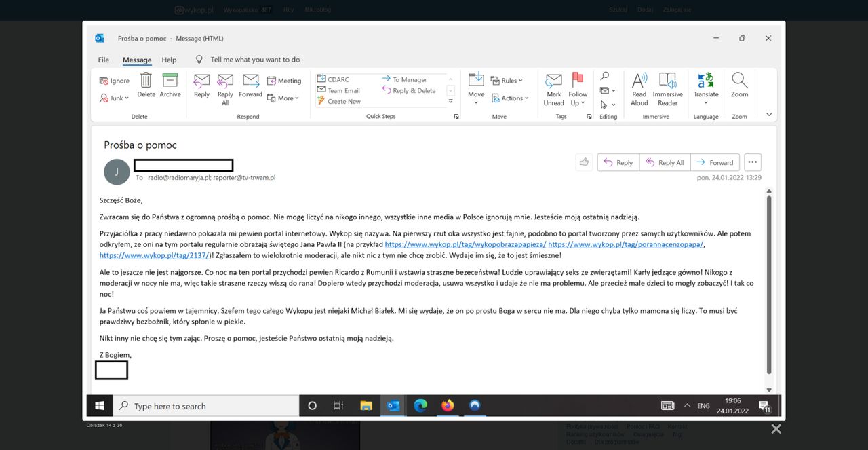The height and width of the screenshot is (450, 868).
Task: Click the Follow Up flag icon
Action: (x=578, y=79)
